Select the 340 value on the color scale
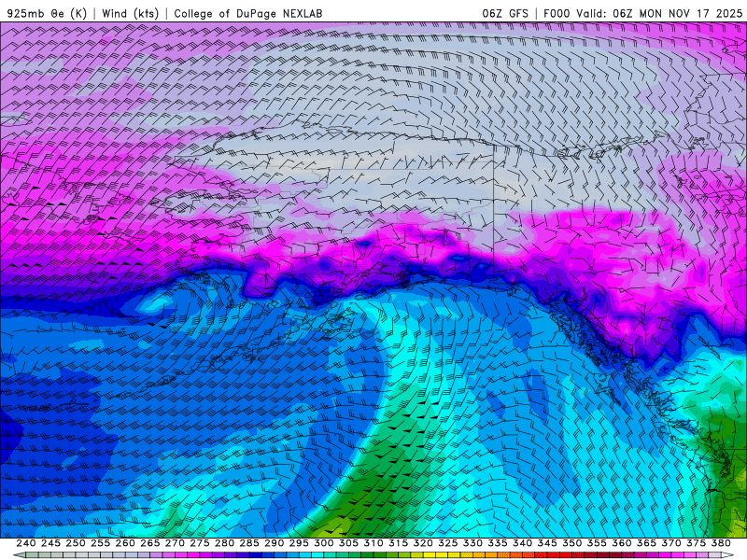This screenshot has width=747, height=560. (522, 543)
